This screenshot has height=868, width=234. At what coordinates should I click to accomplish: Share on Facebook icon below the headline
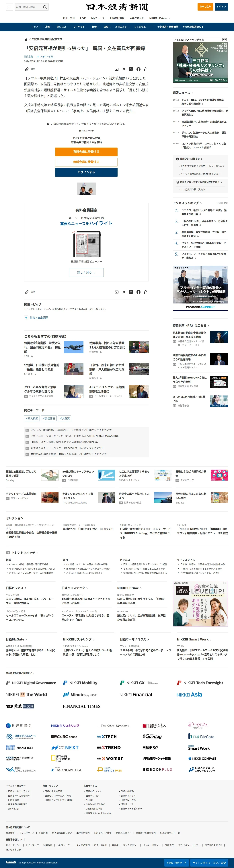click(x=139, y=69)
